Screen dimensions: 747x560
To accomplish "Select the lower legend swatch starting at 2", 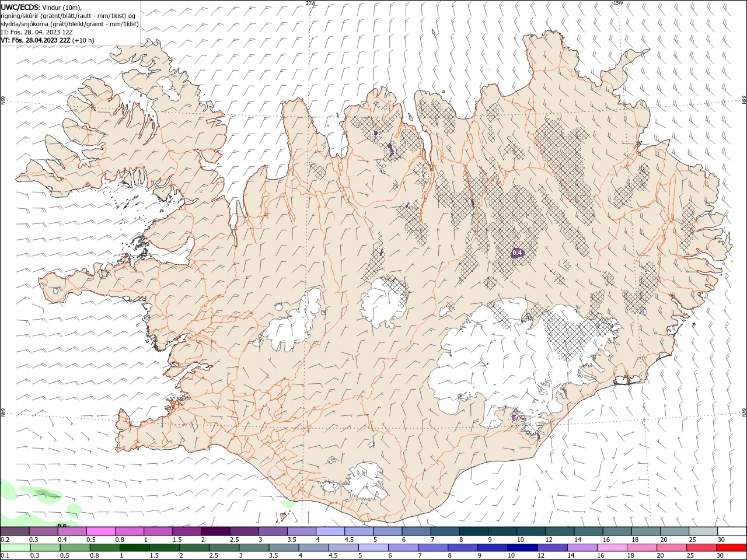I will pos(194,548).
